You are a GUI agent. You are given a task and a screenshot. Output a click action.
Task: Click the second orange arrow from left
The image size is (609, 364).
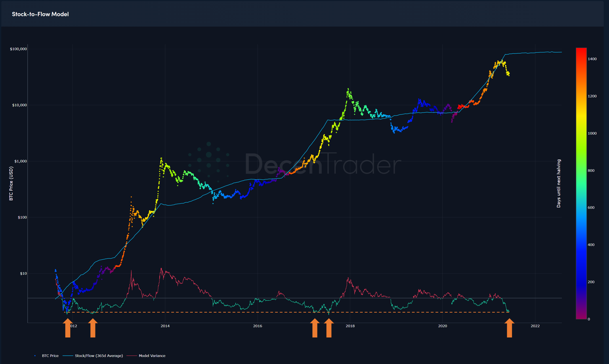pos(93,328)
